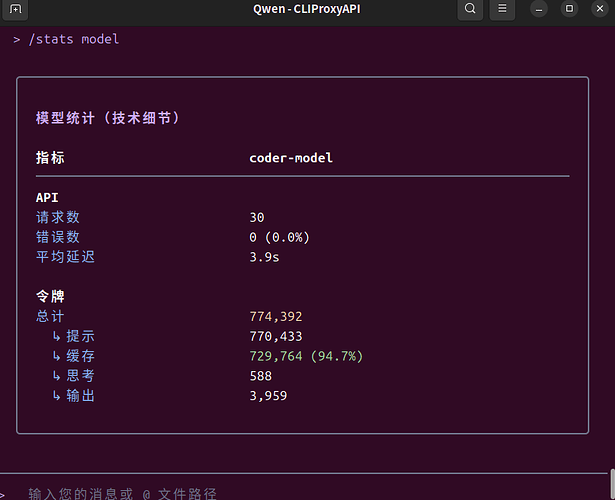Click the terminal scrollbar handle
The width and height of the screenshot is (615, 500).
(612, 484)
